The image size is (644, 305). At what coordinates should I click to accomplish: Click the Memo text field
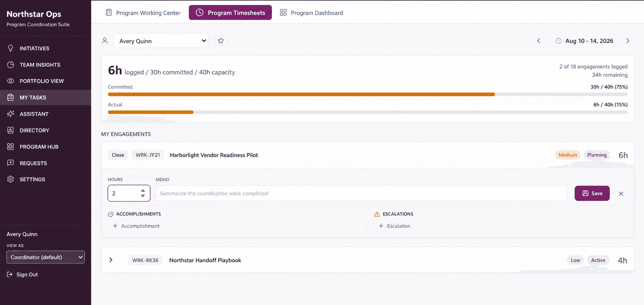point(361,193)
